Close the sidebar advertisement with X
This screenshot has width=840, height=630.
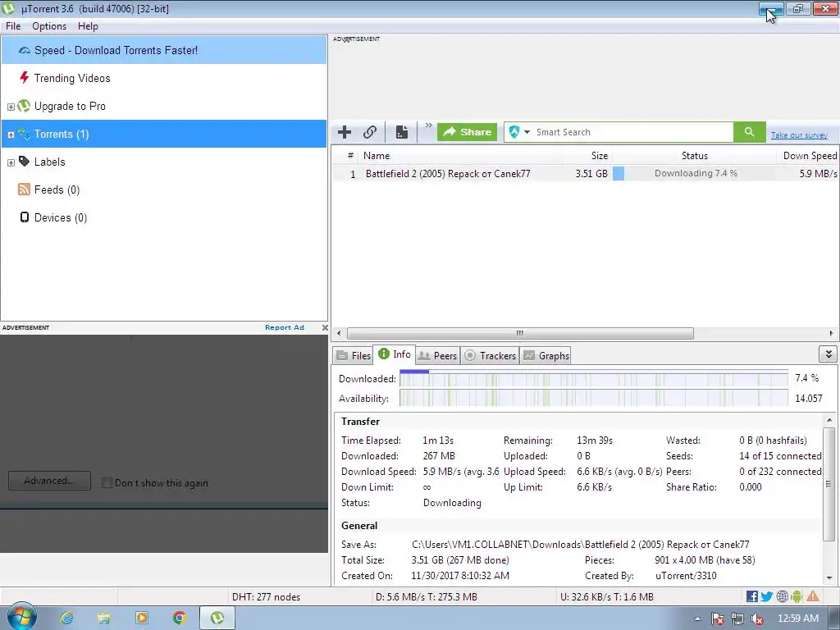pyautogui.click(x=325, y=327)
